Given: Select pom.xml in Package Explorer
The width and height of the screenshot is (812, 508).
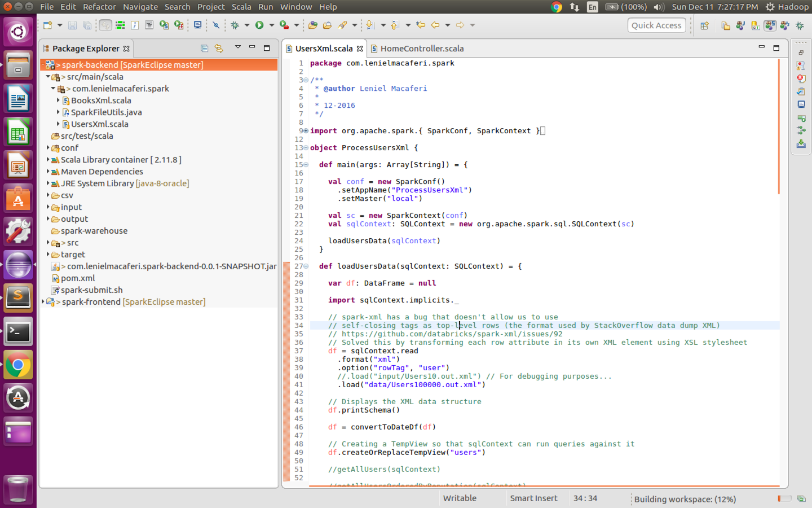Looking at the screenshot, I should click(77, 278).
